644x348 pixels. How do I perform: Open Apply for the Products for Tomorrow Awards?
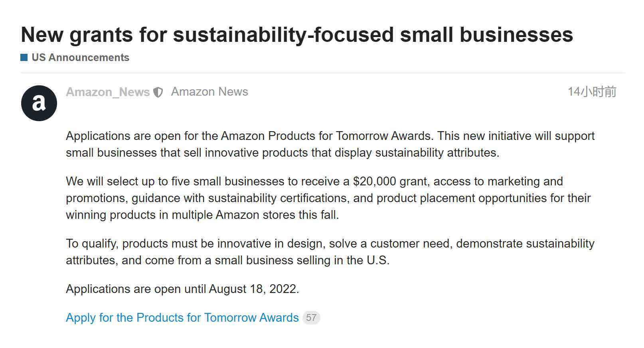click(182, 318)
